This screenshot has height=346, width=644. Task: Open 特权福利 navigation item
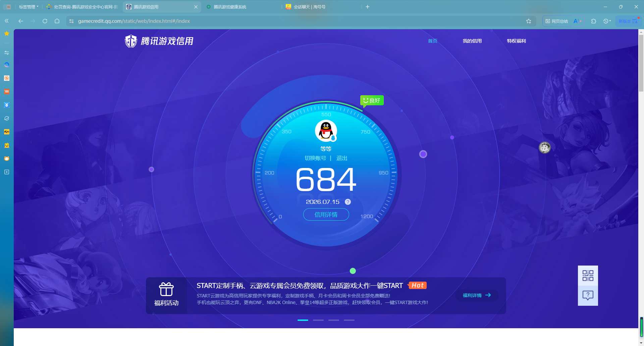tap(517, 41)
